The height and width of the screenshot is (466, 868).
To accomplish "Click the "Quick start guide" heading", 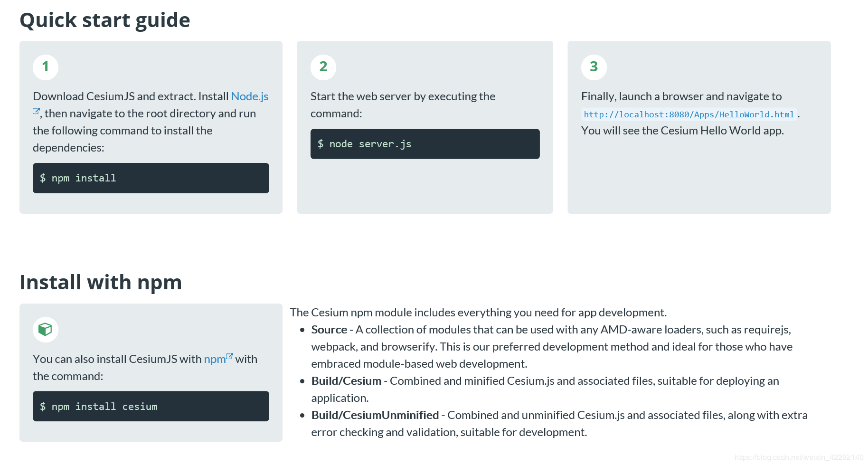I will coord(105,20).
